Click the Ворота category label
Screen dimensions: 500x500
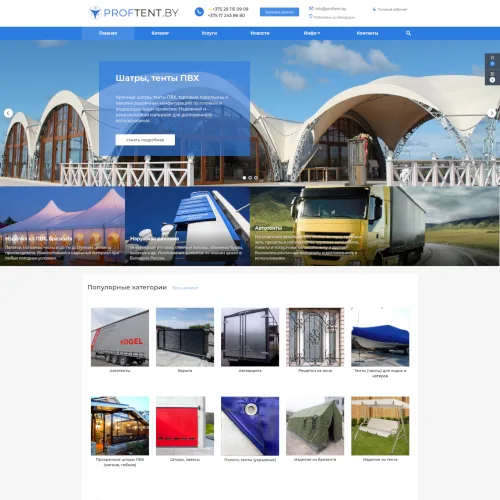tap(185, 371)
